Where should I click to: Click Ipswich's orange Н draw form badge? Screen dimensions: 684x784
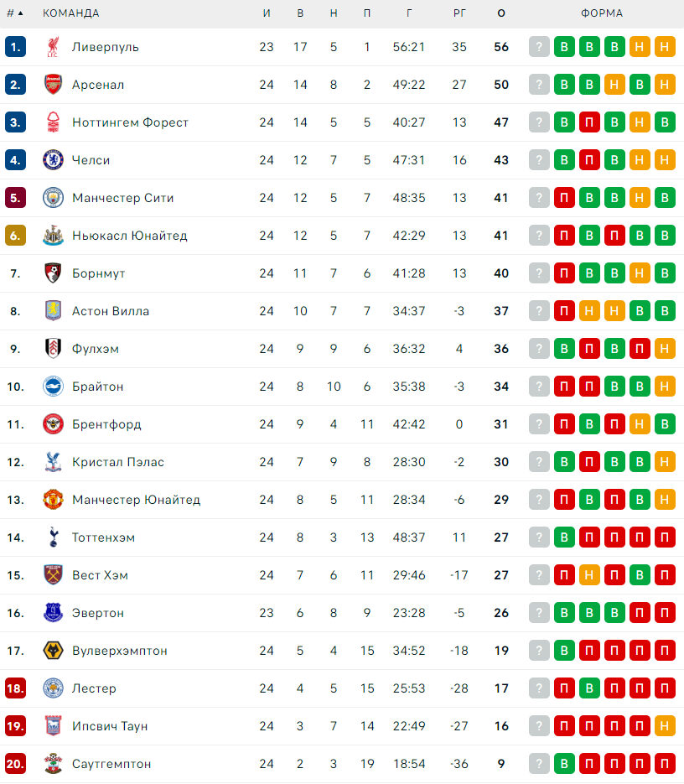(665, 726)
